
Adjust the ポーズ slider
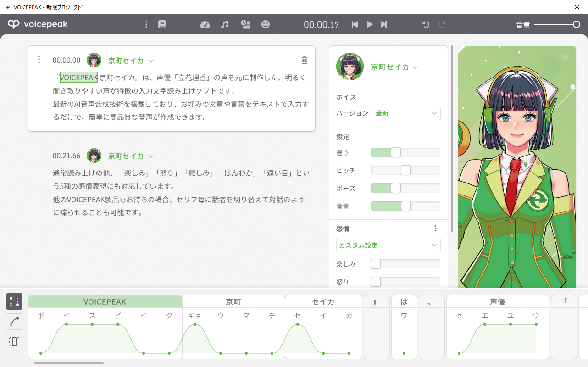point(405,188)
